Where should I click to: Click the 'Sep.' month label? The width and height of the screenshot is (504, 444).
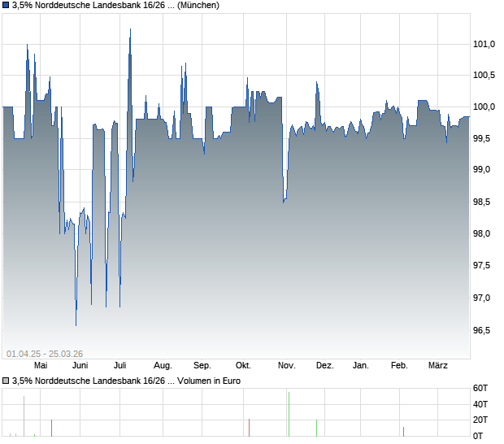point(202,365)
